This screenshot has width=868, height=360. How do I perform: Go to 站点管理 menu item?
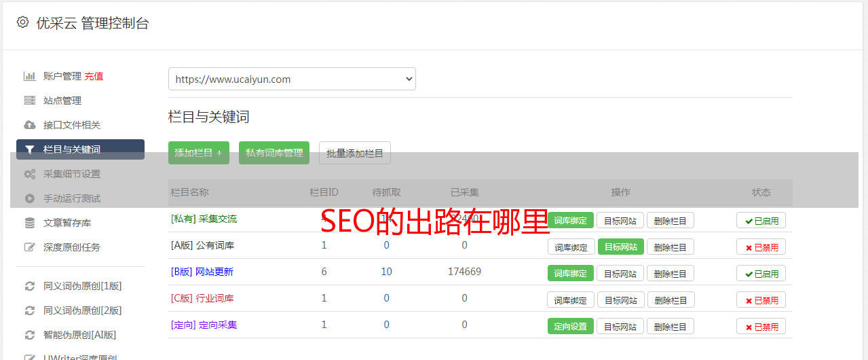[62, 101]
